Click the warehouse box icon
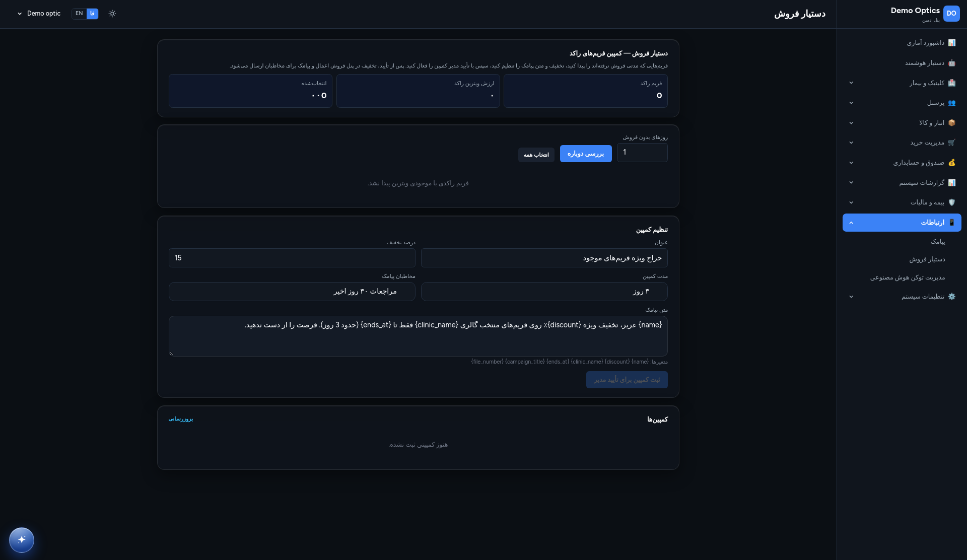Screen dimensions: 967x560 pyautogui.click(x=951, y=122)
